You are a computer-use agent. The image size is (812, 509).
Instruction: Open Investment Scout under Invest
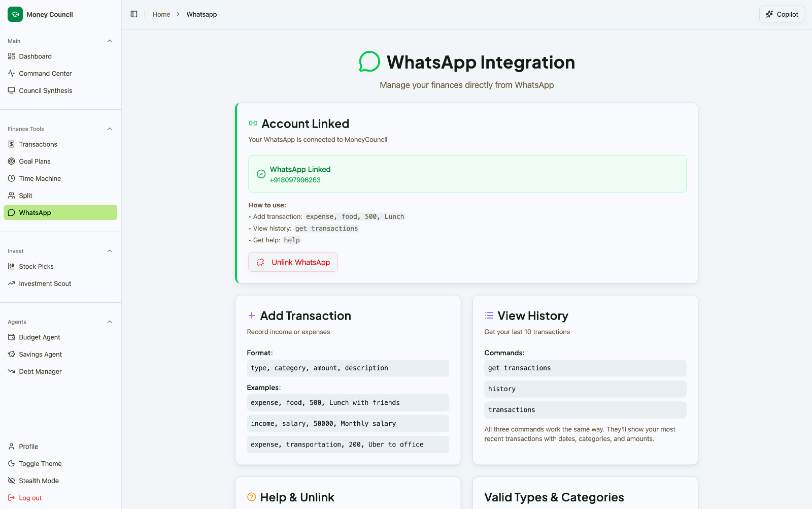tap(60, 283)
